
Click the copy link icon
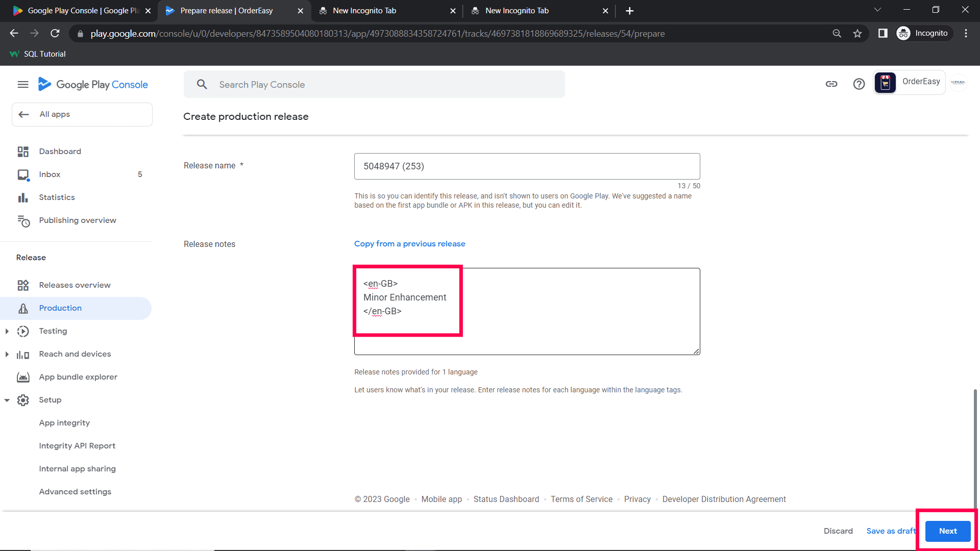(831, 84)
